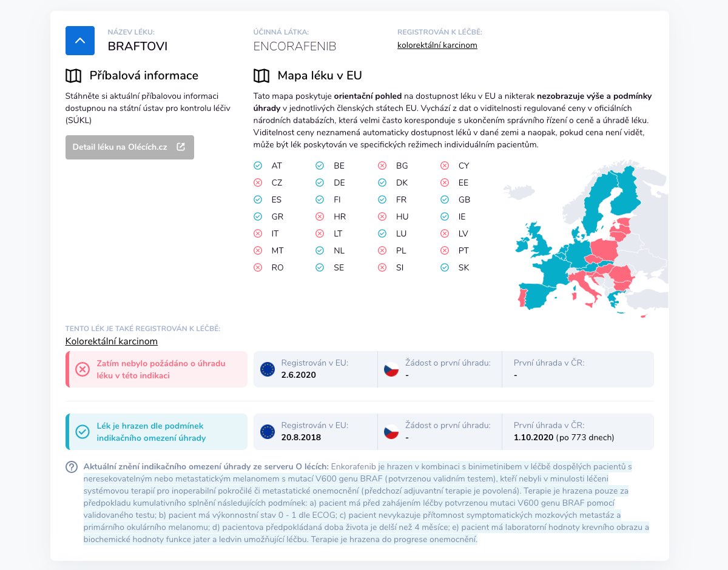
Task: Select the LT country label
Action: click(x=338, y=233)
